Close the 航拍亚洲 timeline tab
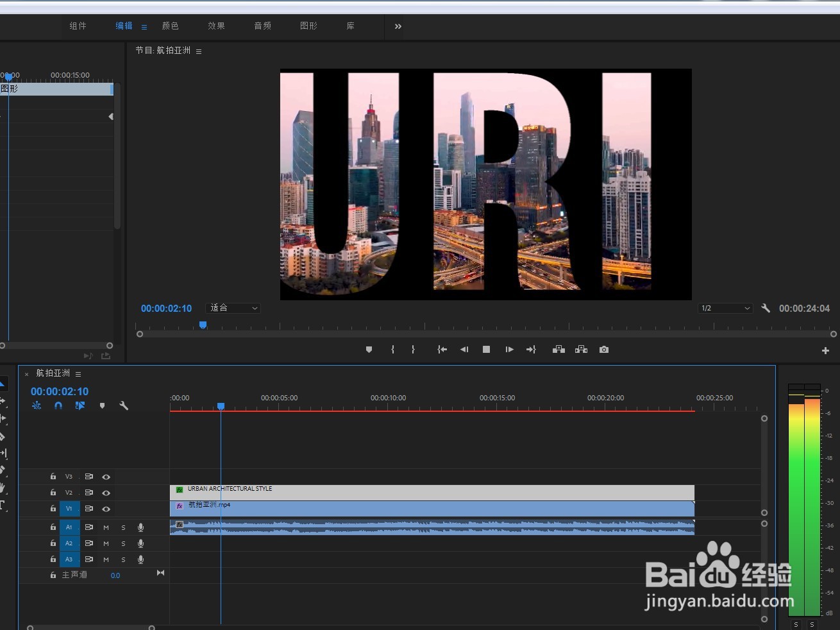This screenshot has width=840, height=630. [26, 374]
